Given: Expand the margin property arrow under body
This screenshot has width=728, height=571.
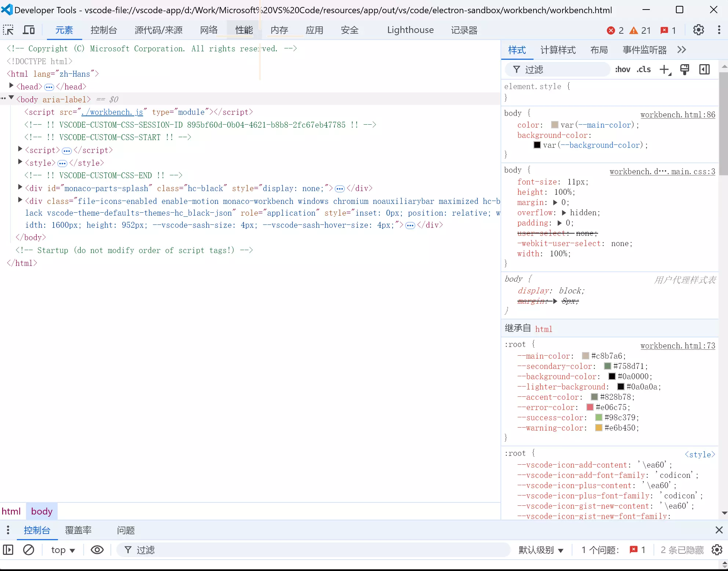Looking at the screenshot, I should click(x=556, y=202).
